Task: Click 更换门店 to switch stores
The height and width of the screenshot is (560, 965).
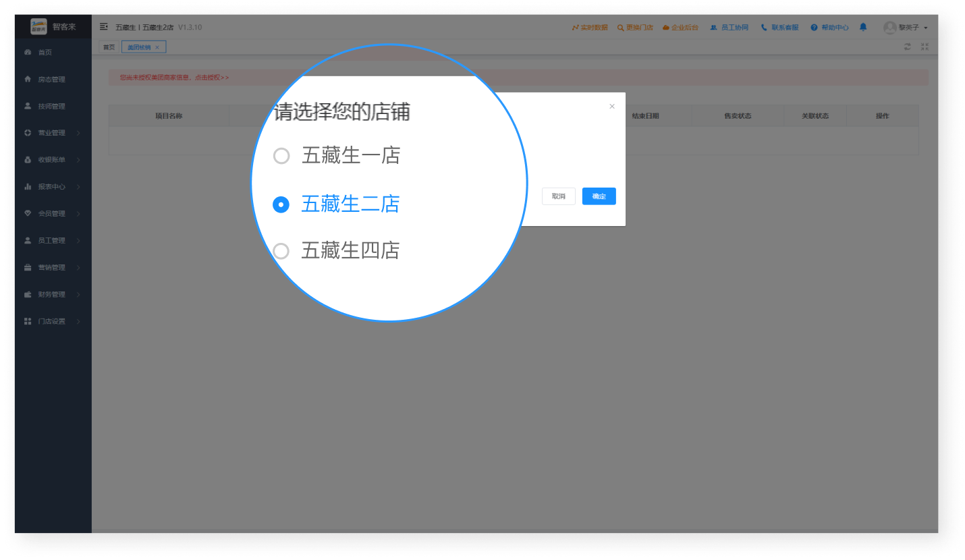Action: pos(635,28)
